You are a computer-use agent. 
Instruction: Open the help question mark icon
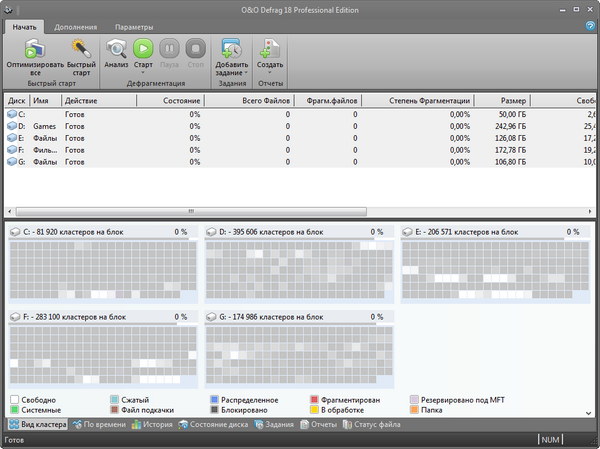pyautogui.click(x=590, y=26)
